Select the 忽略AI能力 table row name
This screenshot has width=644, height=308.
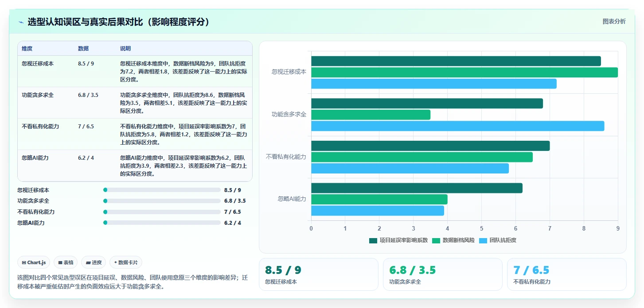point(35,158)
